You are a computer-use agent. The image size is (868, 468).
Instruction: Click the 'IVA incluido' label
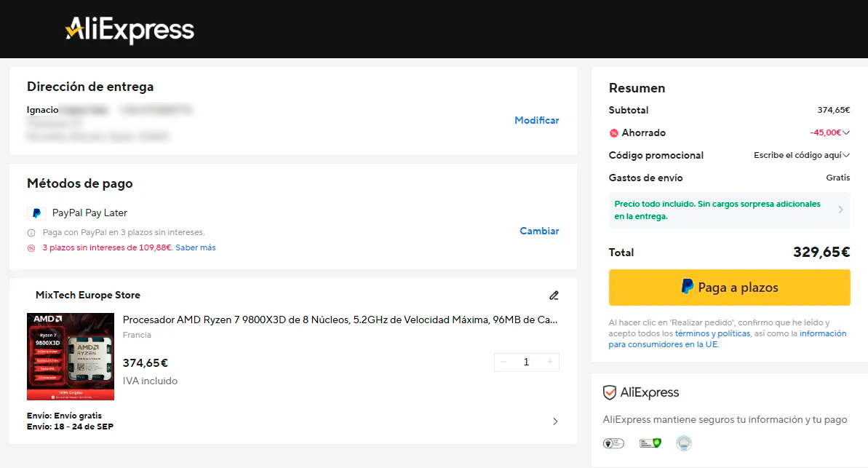tap(150, 381)
